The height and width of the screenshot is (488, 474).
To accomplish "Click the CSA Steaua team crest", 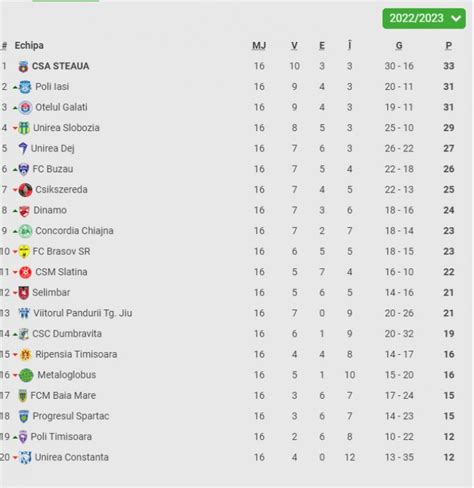I will (x=23, y=66).
